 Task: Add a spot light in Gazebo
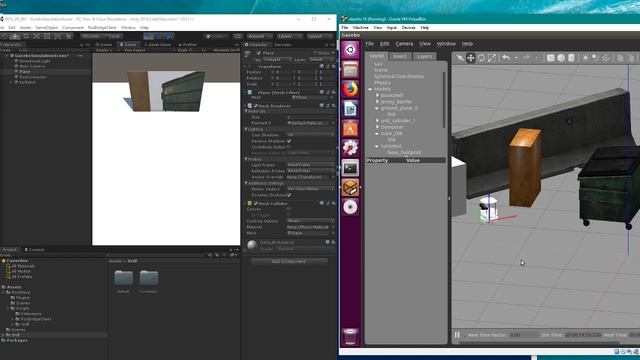coord(595,58)
